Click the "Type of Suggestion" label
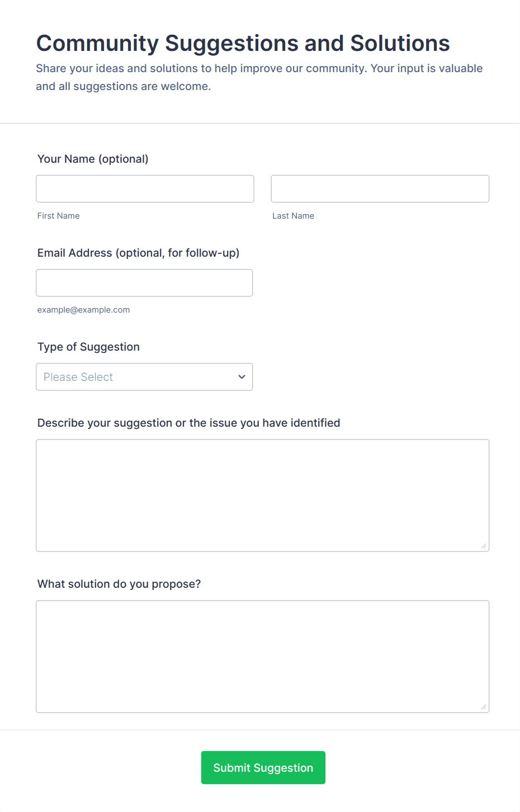The height and width of the screenshot is (812, 520). coord(88,347)
